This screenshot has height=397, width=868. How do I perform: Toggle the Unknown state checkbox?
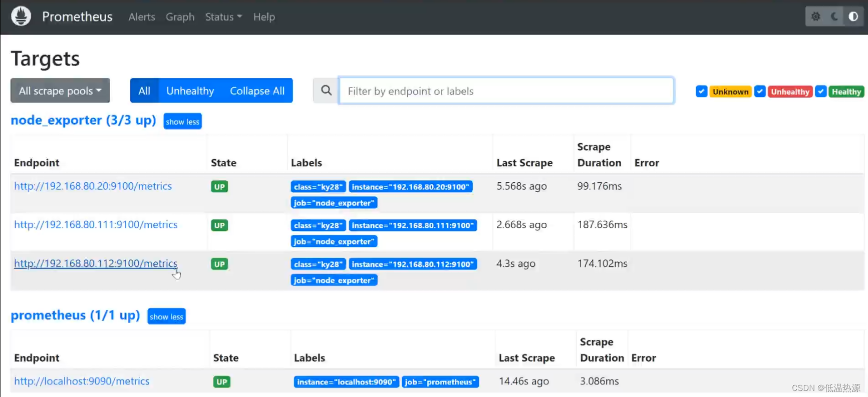(x=701, y=92)
